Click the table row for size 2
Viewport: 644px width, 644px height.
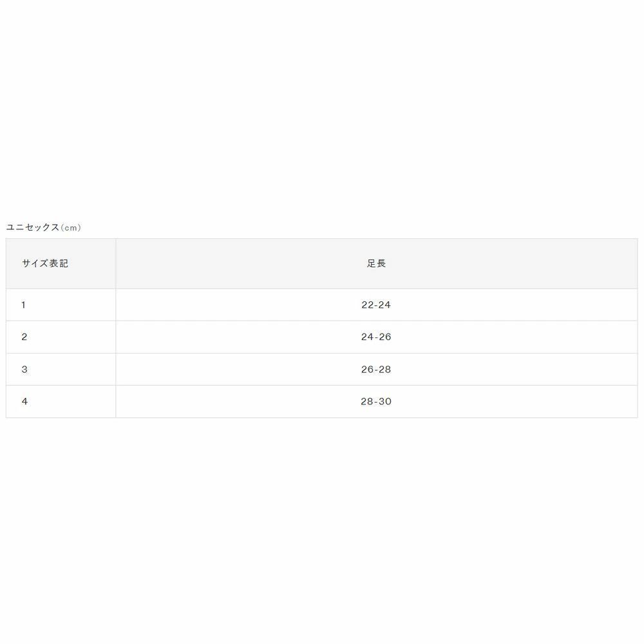[x=193, y=337]
